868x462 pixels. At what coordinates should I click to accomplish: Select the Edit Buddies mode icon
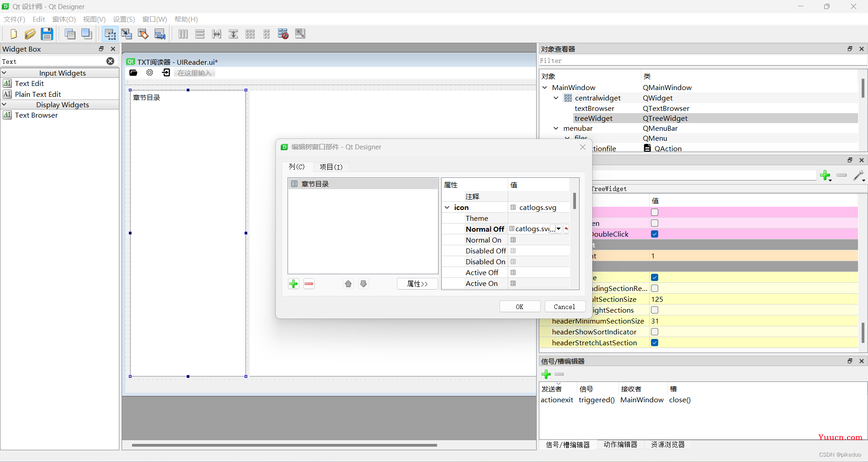(143, 34)
